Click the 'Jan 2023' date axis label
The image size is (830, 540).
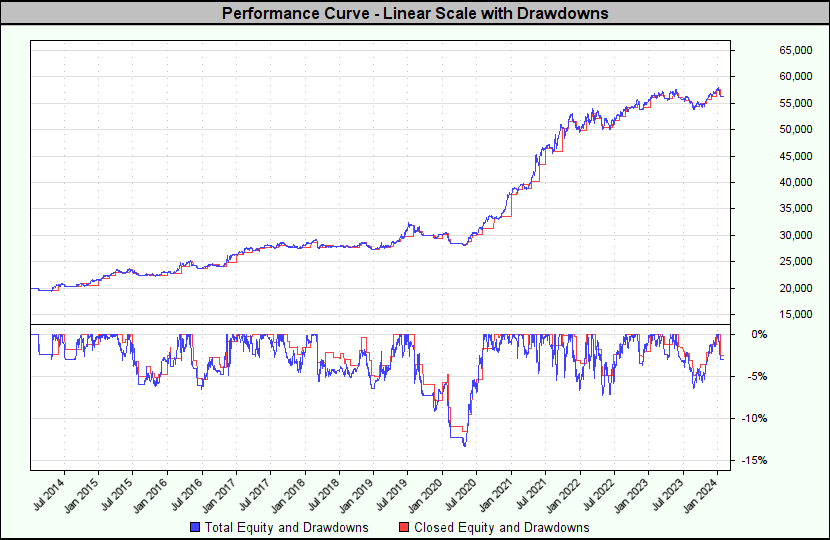pyautogui.click(x=632, y=495)
